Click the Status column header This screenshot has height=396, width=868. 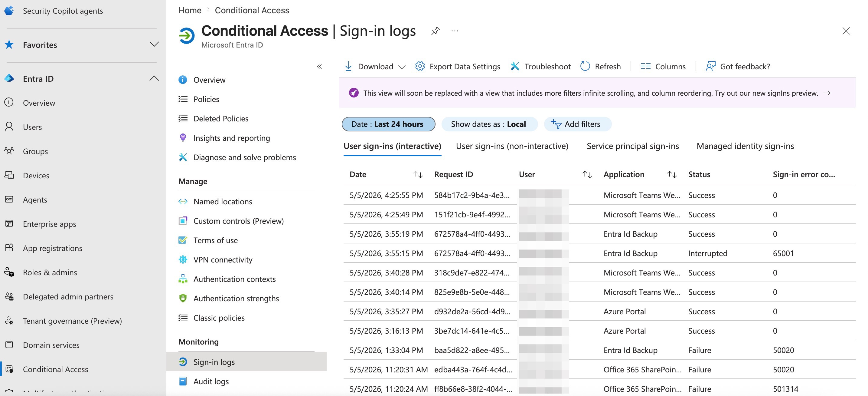pyautogui.click(x=699, y=174)
